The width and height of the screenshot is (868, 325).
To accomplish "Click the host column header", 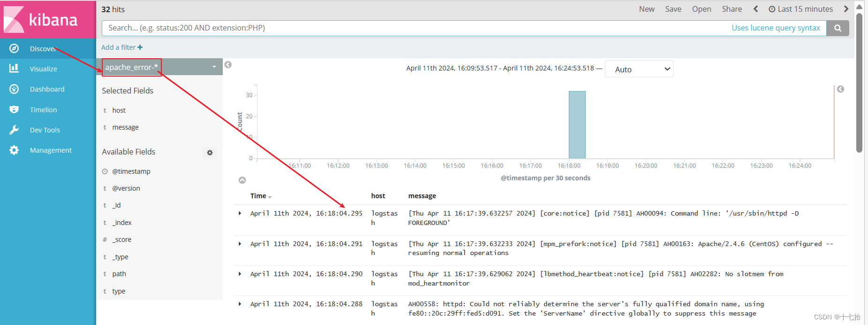I will (x=378, y=196).
